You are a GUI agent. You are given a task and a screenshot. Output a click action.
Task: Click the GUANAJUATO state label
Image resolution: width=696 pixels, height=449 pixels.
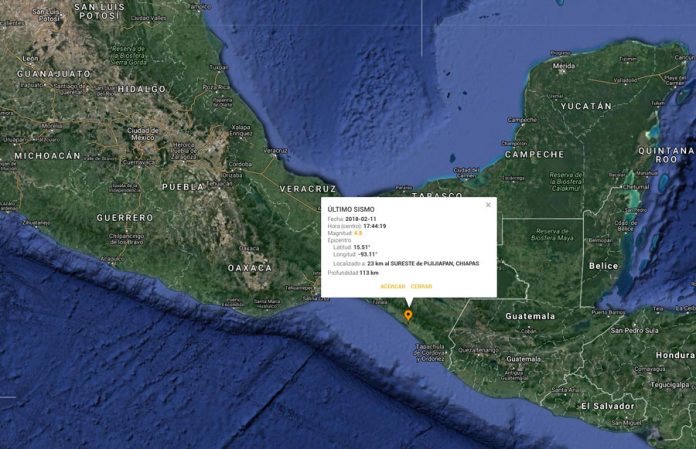[54, 74]
